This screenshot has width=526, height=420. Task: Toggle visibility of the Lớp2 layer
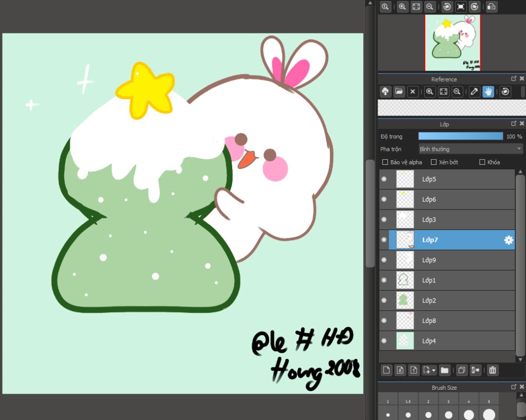(384, 300)
